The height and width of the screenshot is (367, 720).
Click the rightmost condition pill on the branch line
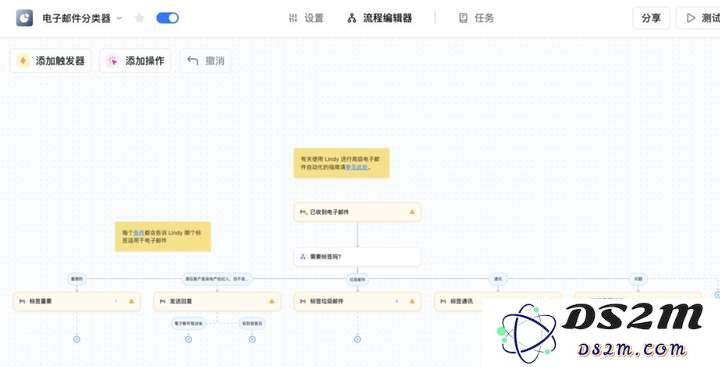(x=638, y=278)
